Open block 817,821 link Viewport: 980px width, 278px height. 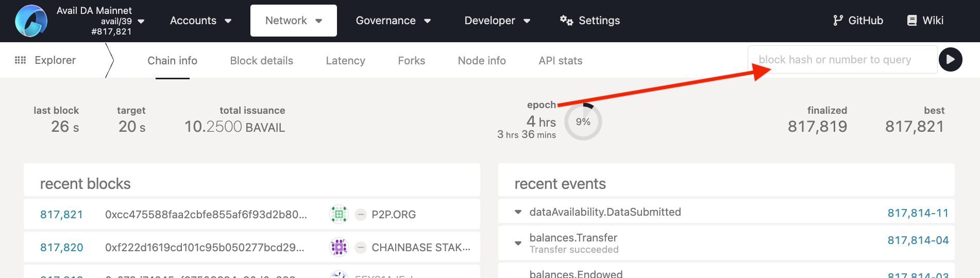(61, 215)
